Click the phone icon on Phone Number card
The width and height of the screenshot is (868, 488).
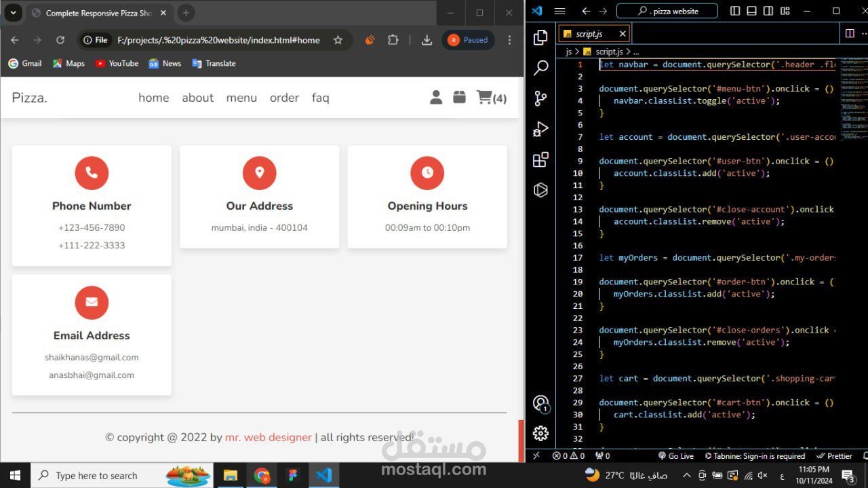(92, 173)
